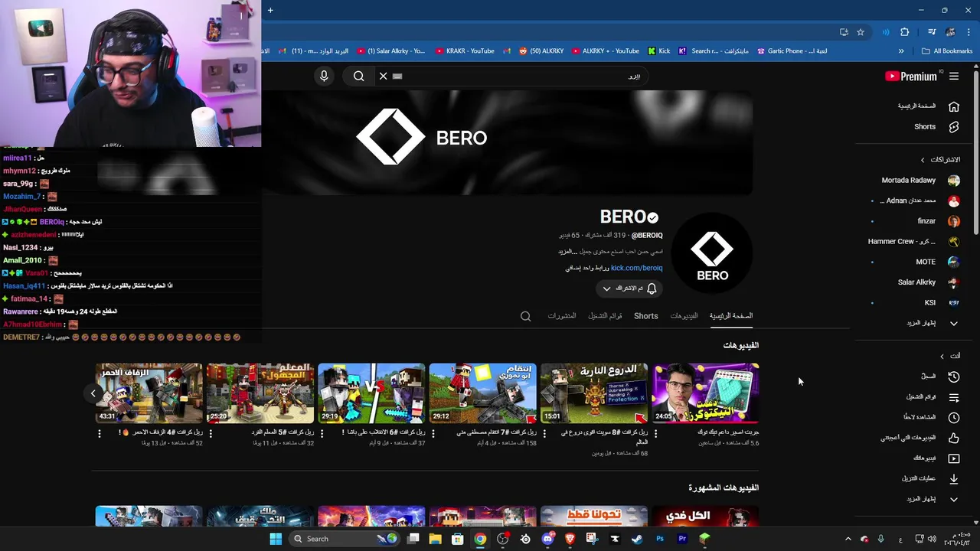
Task: Open the Windows Start menu
Action: (x=276, y=539)
